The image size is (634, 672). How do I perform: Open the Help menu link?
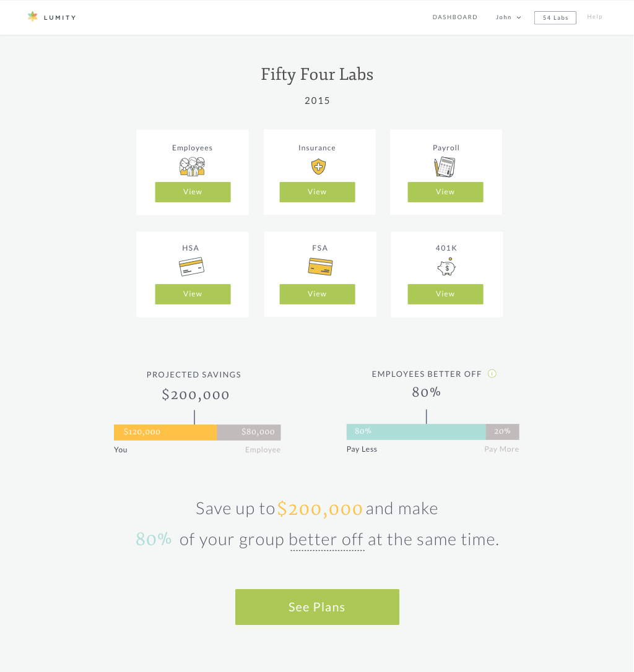(594, 17)
